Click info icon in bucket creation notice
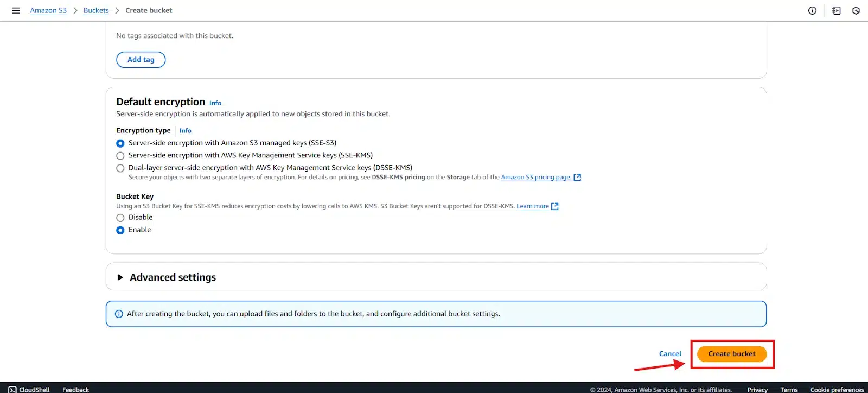 pyautogui.click(x=119, y=314)
